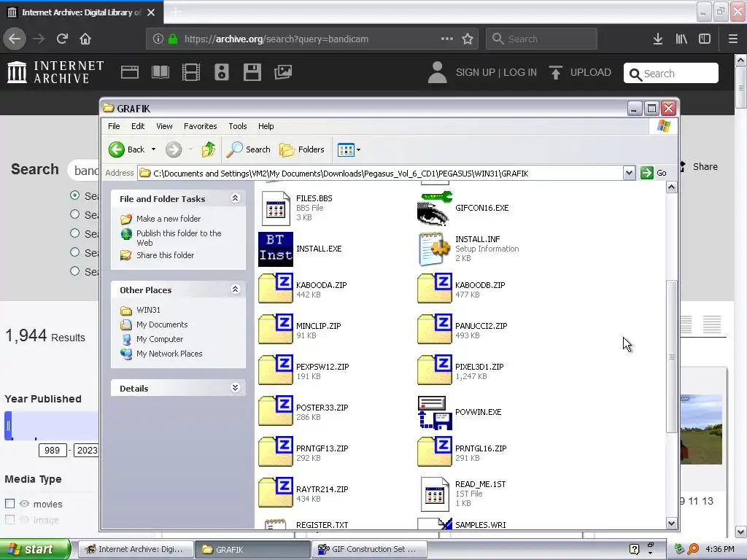Open the GIFCON16.EXE file icon
This screenshot has height=560, width=747.
click(x=434, y=208)
